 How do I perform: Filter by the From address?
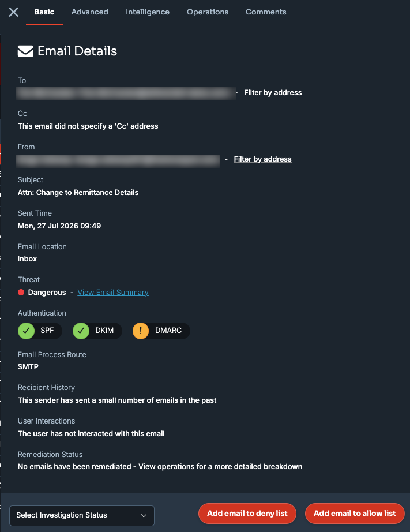pos(263,159)
